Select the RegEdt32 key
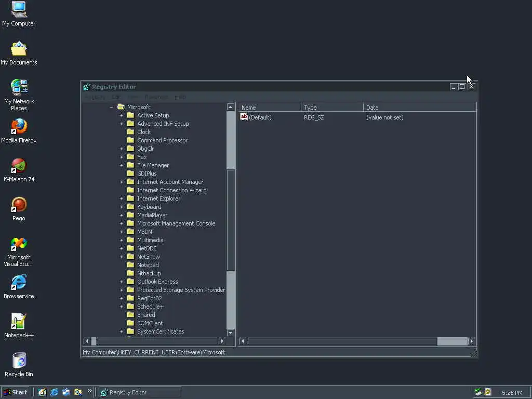The height and width of the screenshot is (399, 532). [x=149, y=298]
